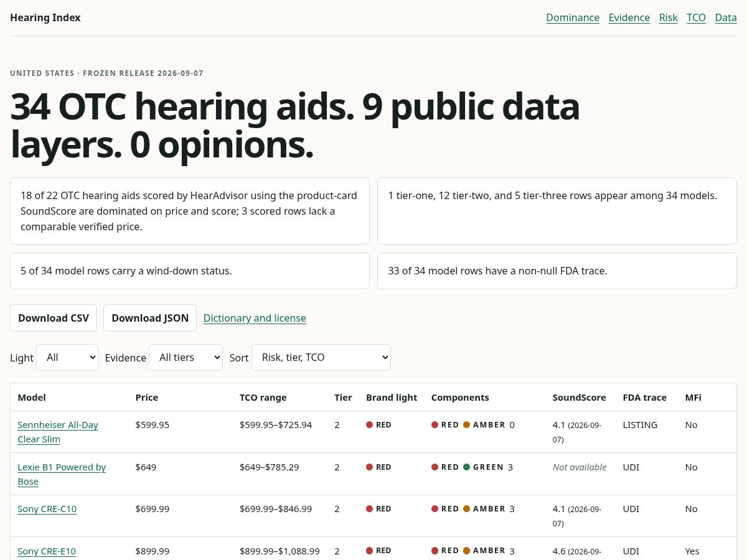
Task: Click the amber component dot in Sennheiser row
Action: (x=467, y=425)
